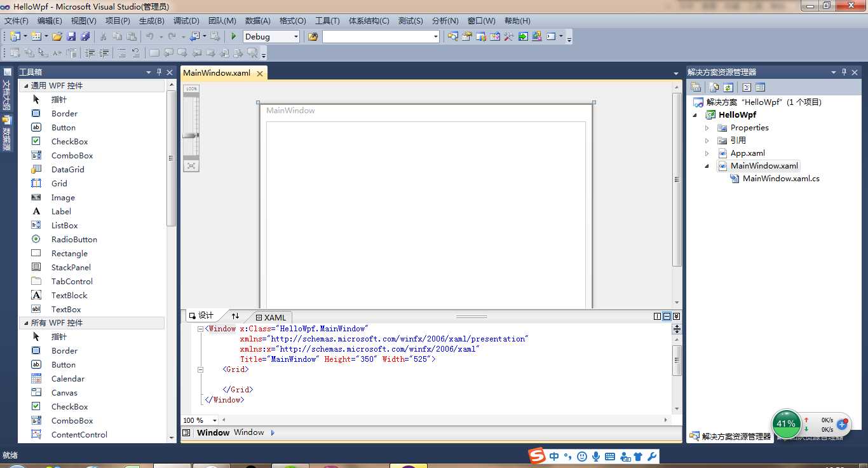Start debugging with the green play icon
The height and width of the screenshot is (468, 868).
(x=234, y=36)
